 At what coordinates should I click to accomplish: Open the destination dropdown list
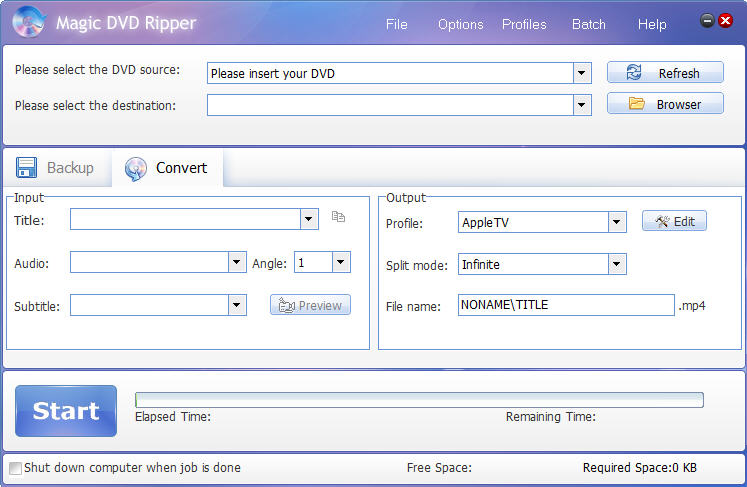(582, 105)
